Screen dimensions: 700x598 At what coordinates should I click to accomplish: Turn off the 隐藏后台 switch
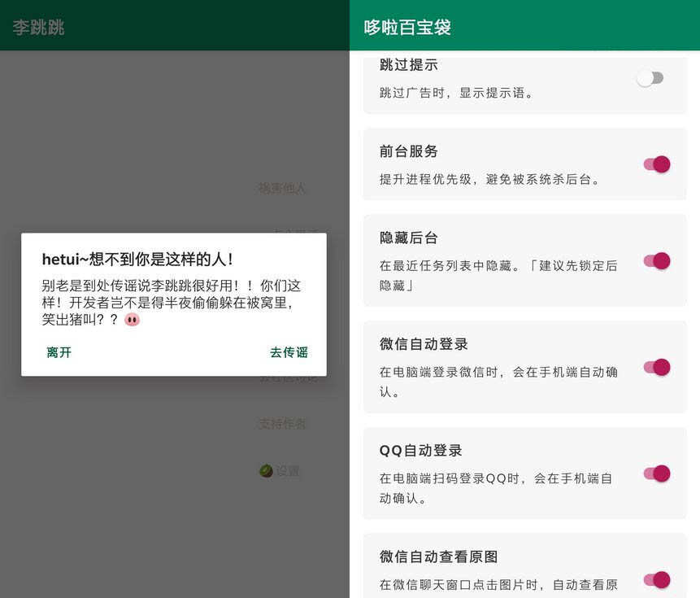coord(655,261)
